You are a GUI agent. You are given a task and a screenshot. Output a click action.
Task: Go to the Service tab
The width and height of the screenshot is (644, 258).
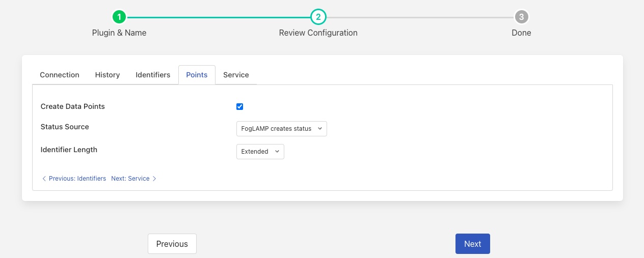(x=236, y=75)
